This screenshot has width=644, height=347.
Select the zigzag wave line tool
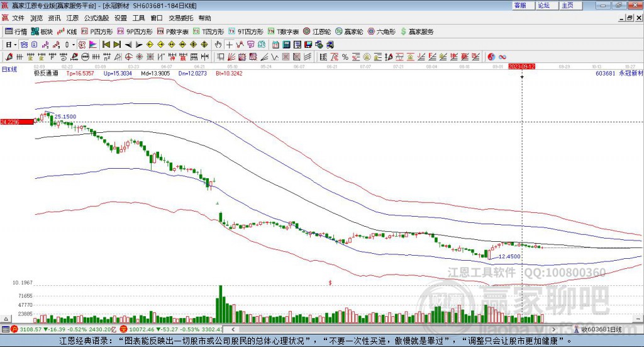[275, 57]
